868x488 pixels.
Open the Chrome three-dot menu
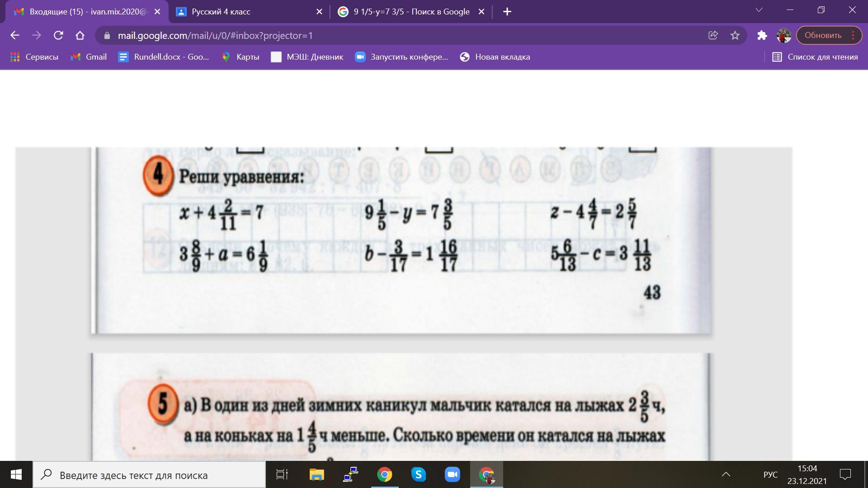[x=853, y=35]
